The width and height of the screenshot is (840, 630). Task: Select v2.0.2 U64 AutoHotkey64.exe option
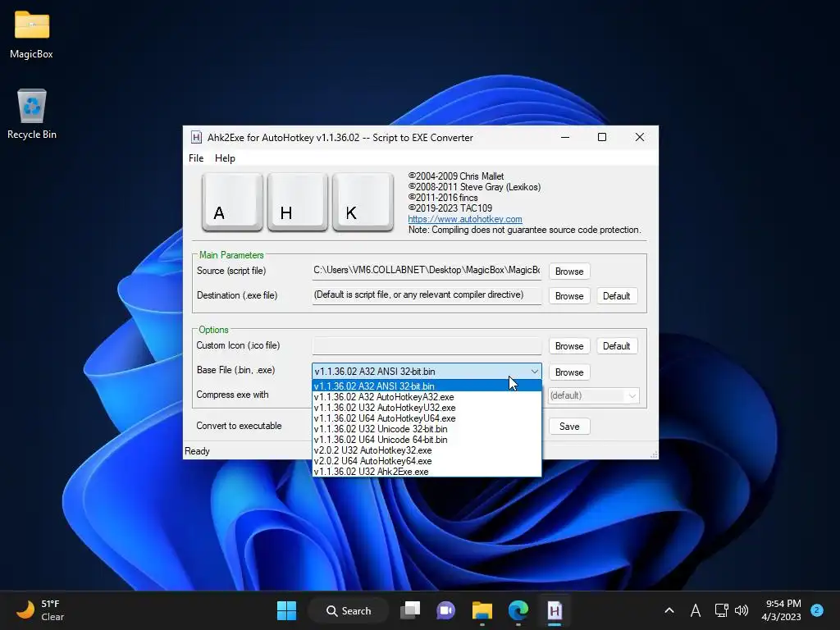(x=427, y=461)
